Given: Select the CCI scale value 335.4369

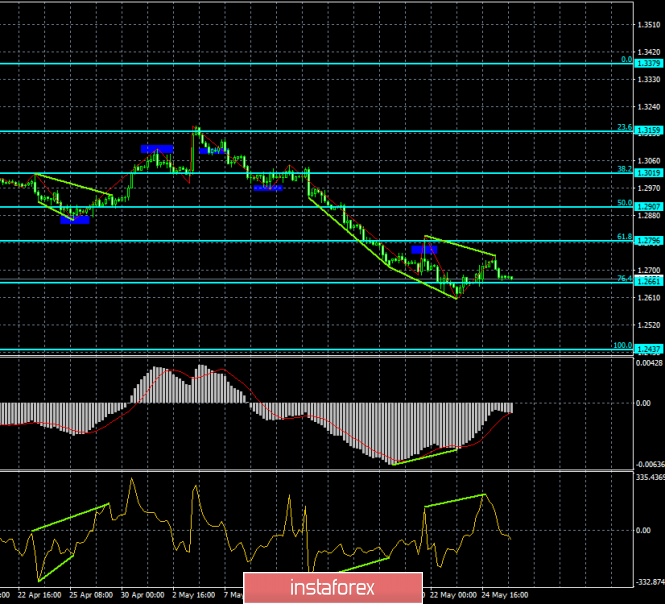Looking at the screenshot, I should pos(650,478).
